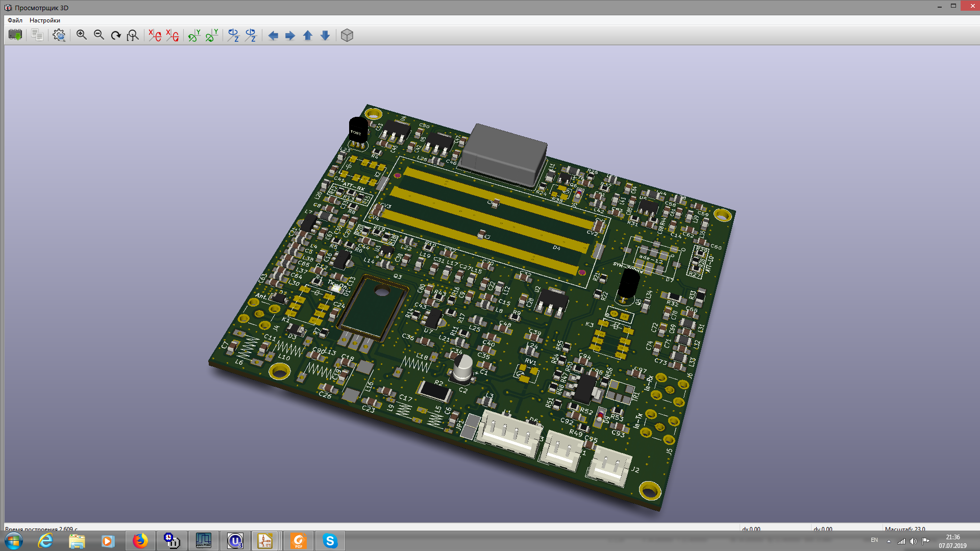The height and width of the screenshot is (551, 980).
Task: Copy the 3D image to clipboard
Action: coord(37,35)
